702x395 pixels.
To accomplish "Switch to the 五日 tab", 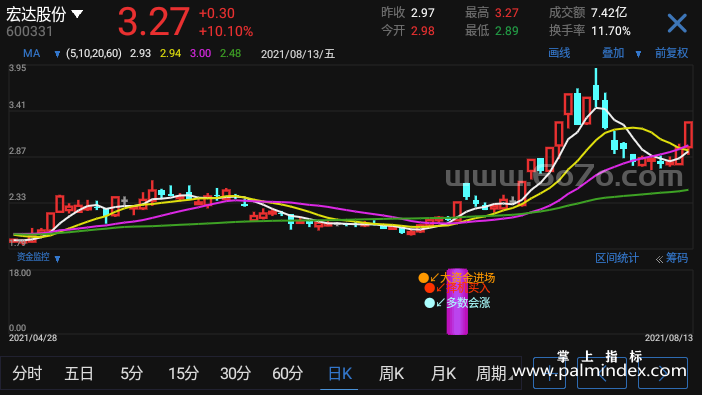I will pos(79,373).
